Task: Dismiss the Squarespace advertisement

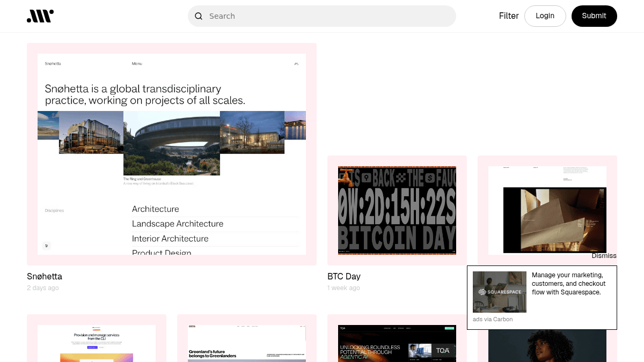Action: tap(604, 256)
